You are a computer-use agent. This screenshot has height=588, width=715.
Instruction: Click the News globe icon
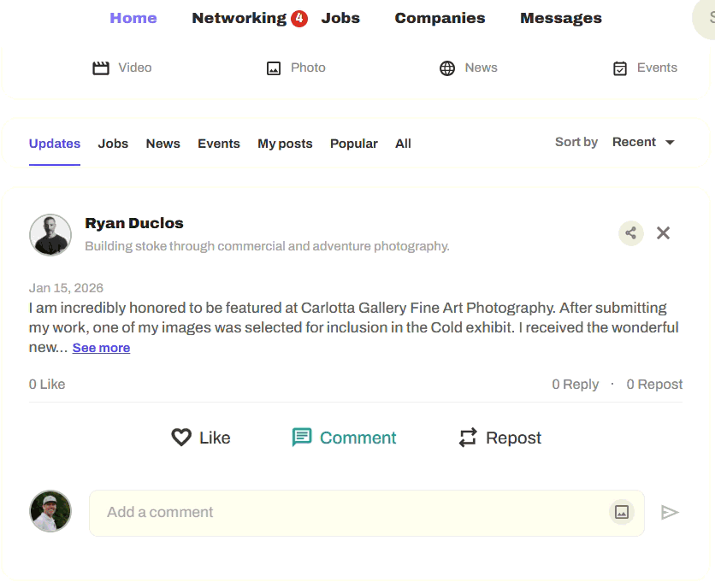(447, 68)
